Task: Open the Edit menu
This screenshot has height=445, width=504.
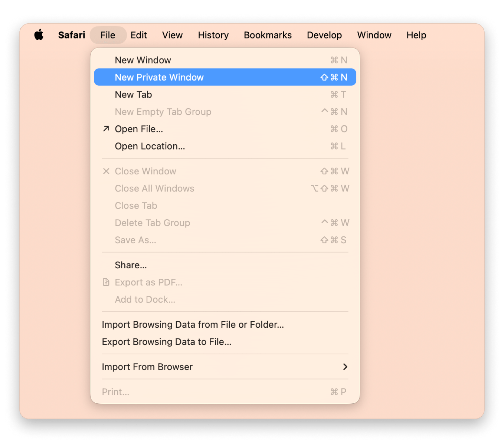Action: coord(139,35)
